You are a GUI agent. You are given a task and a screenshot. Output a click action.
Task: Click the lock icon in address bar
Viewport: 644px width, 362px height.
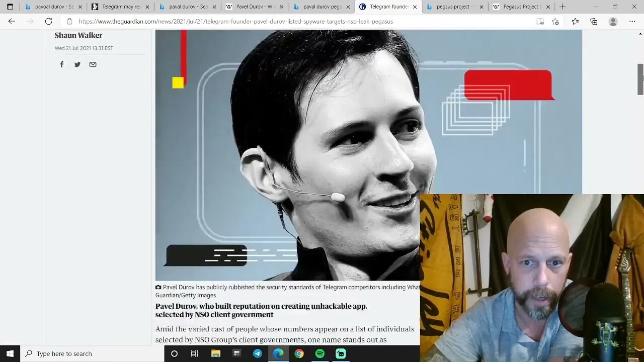tap(69, 22)
